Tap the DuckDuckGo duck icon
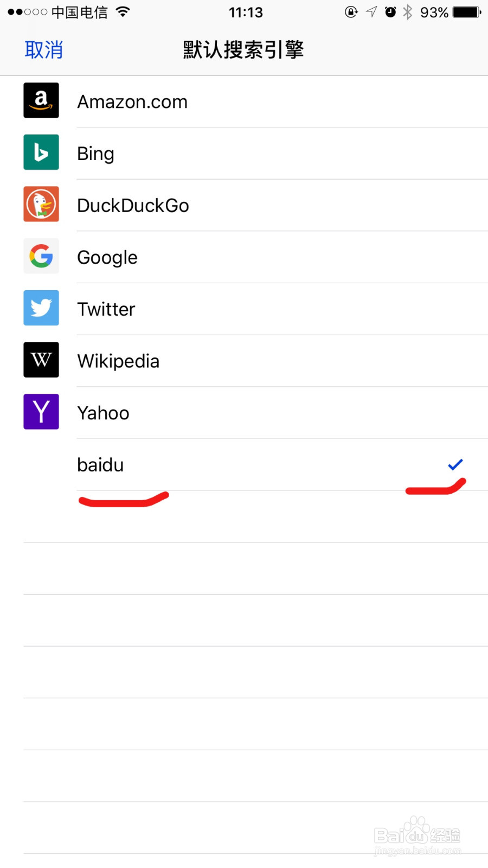 [x=41, y=204]
